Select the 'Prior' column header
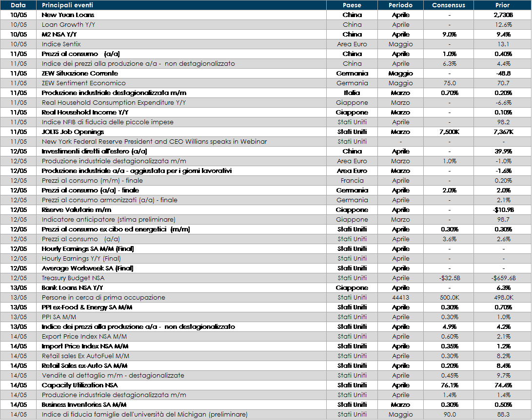Image resolution: width=532 pixels, height=420 pixels. tap(502, 5)
